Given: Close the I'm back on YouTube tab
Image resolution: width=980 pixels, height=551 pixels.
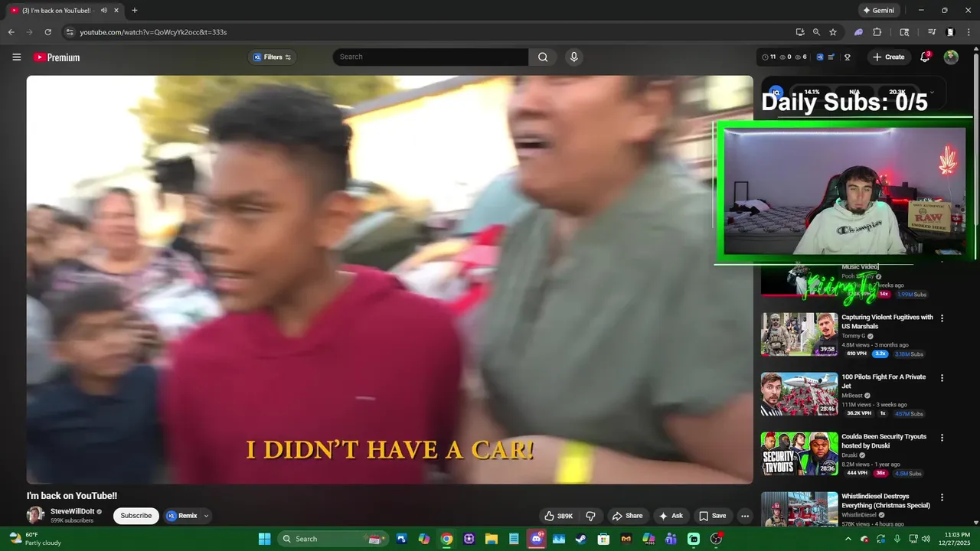Looking at the screenshot, I should (116, 10).
